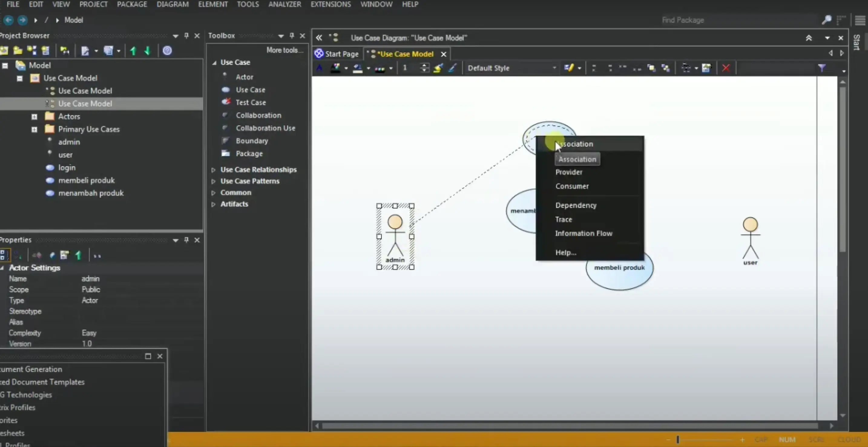Click the Help icon in Project Browser toolbar
The image size is (868, 447).
(x=167, y=51)
